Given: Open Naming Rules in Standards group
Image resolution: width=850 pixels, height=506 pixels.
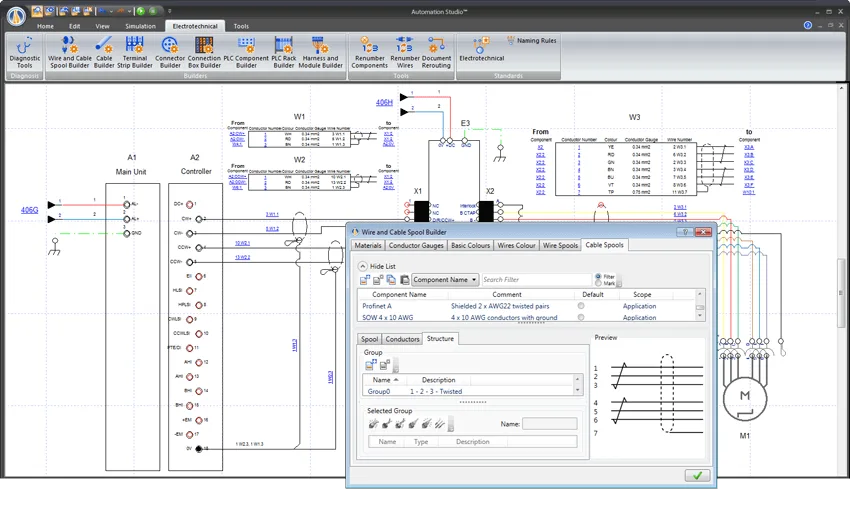Looking at the screenshot, I should (532, 40).
